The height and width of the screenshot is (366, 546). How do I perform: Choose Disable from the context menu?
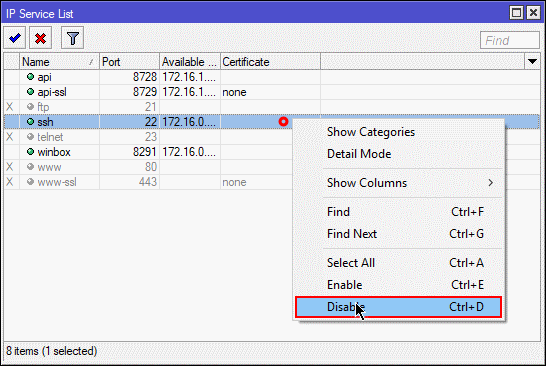coord(398,307)
